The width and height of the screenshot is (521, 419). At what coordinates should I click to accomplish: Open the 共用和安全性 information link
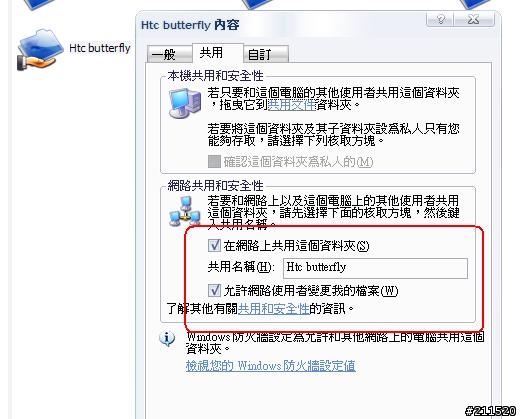tap(273, 309)
